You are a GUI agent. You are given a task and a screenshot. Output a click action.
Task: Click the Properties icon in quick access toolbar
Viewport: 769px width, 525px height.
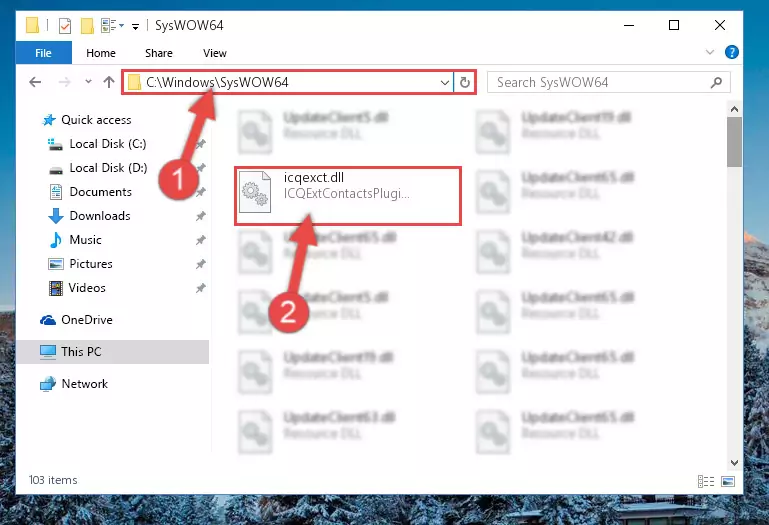tap(64, 26)
